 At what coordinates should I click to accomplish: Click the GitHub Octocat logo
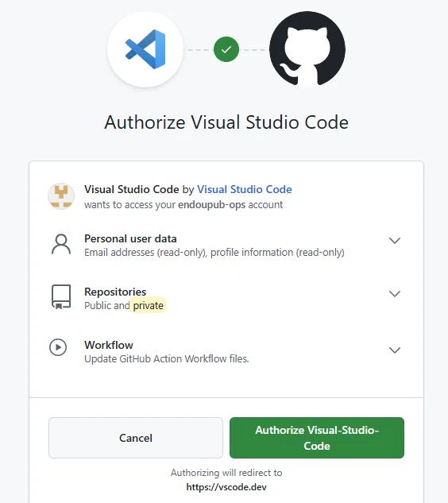click(x=307, y=49)
